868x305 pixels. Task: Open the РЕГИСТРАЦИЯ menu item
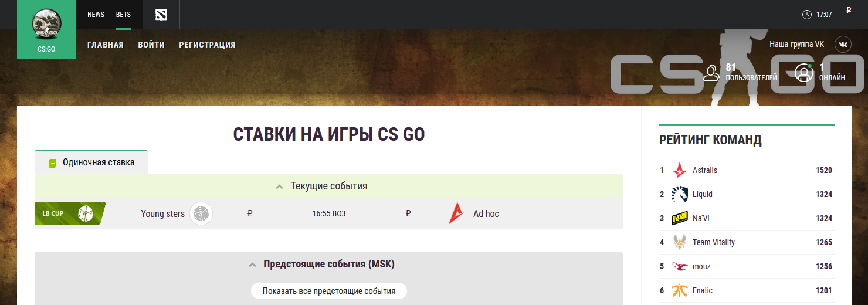tap(207, 45)
